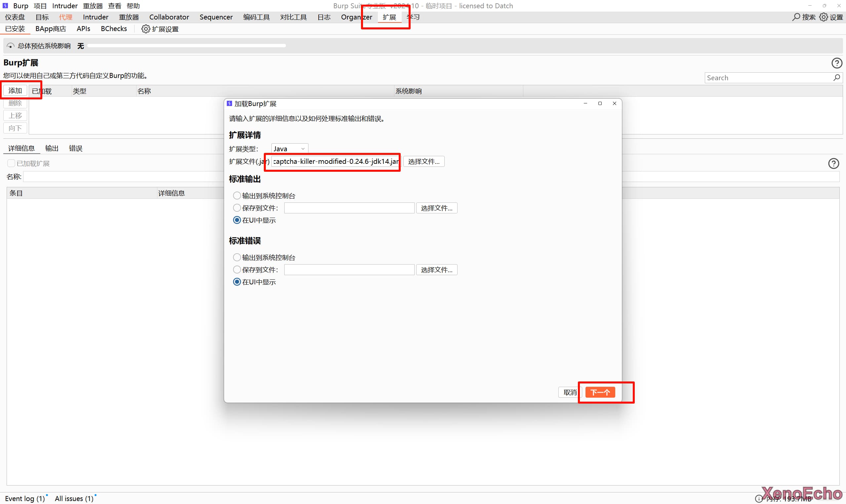846x504 pixels.
Task: Click the stdout save file path field
Action: point(349,208)
